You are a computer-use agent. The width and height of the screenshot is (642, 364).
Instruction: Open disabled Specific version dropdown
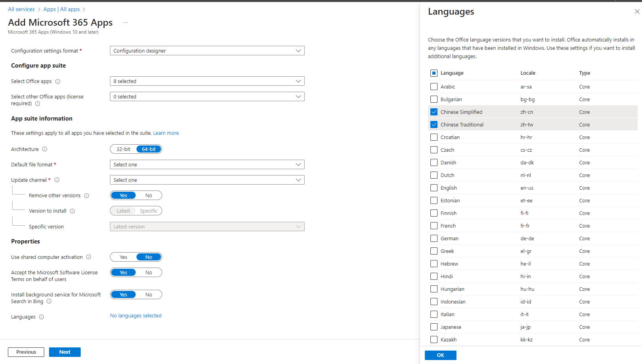coord(207,226)
